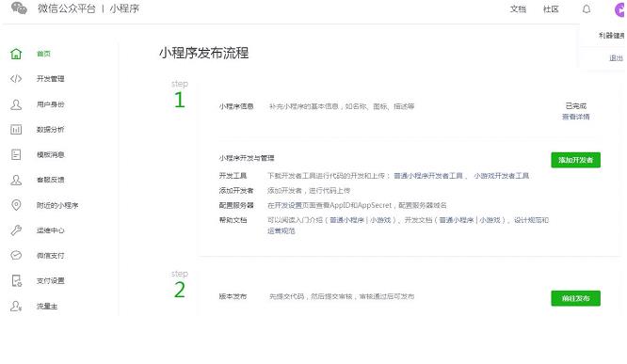This screenshot has width=627, height=364.
Task: Click the 微信公众平台 title in the header
Action: tap(67, 8)
